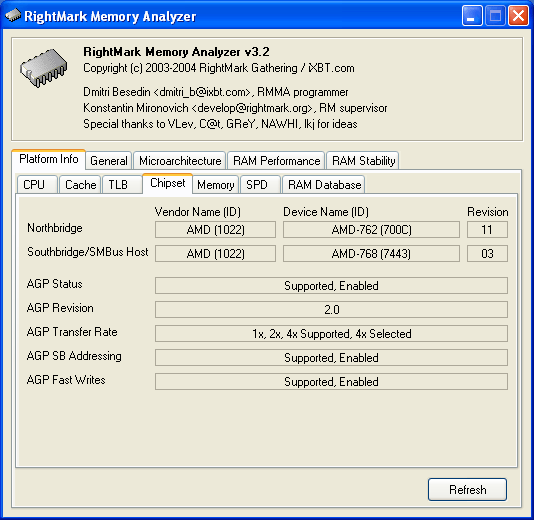This screenshot has width=534, height=520.
Task: Select the RAM Performance tab
Action: point(276,160)
